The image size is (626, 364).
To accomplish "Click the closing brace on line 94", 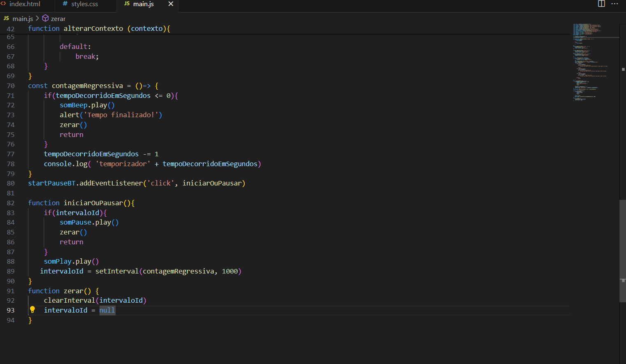I will tap(30, 320).
